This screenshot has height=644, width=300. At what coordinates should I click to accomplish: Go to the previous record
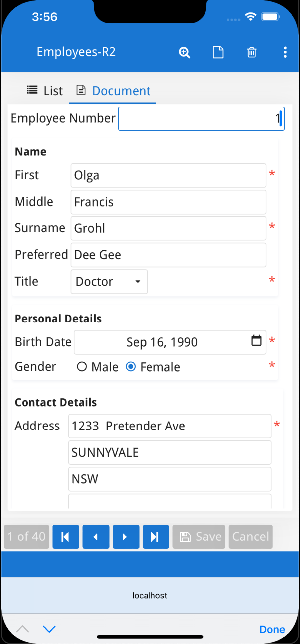tap(96, 537)
